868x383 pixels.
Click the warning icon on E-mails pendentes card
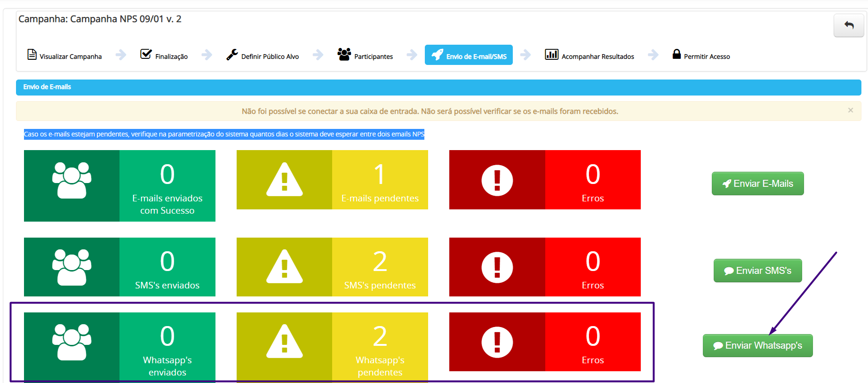[x=284, y=179]
